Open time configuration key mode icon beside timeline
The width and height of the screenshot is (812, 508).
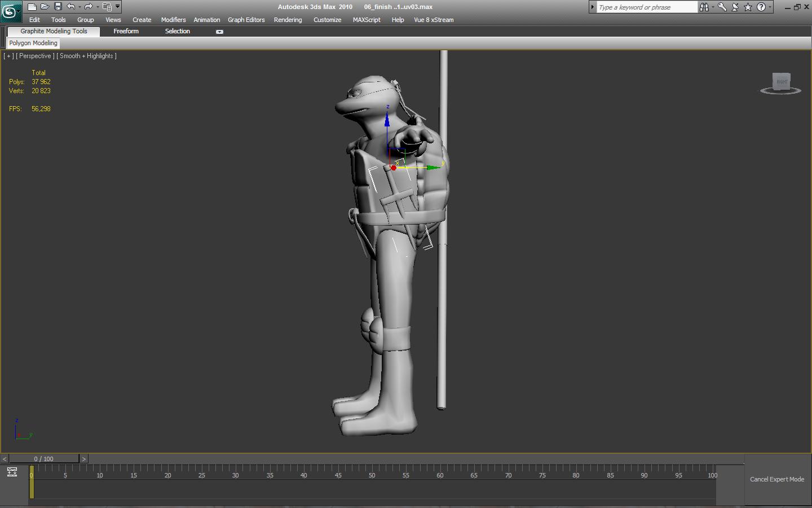[x=12, y=472]
